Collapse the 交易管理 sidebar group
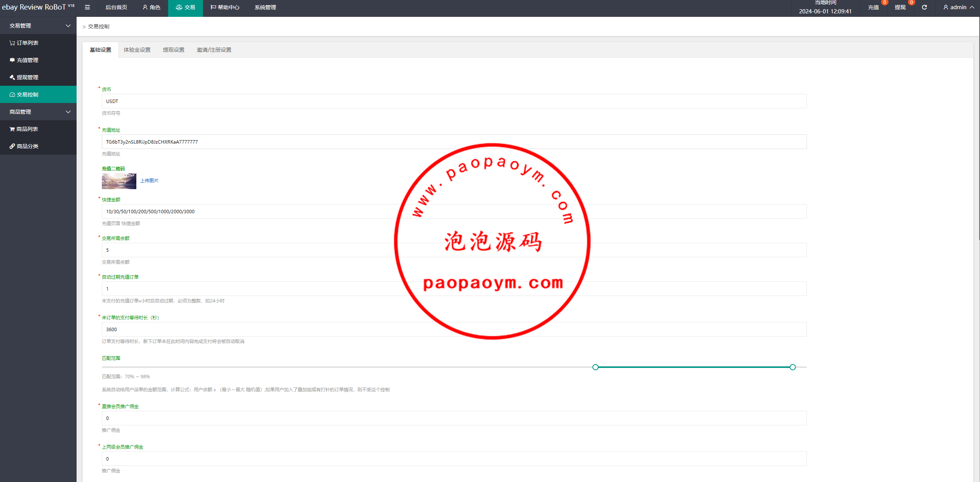This screenshot has width=980, height=482. pos(38,26)
